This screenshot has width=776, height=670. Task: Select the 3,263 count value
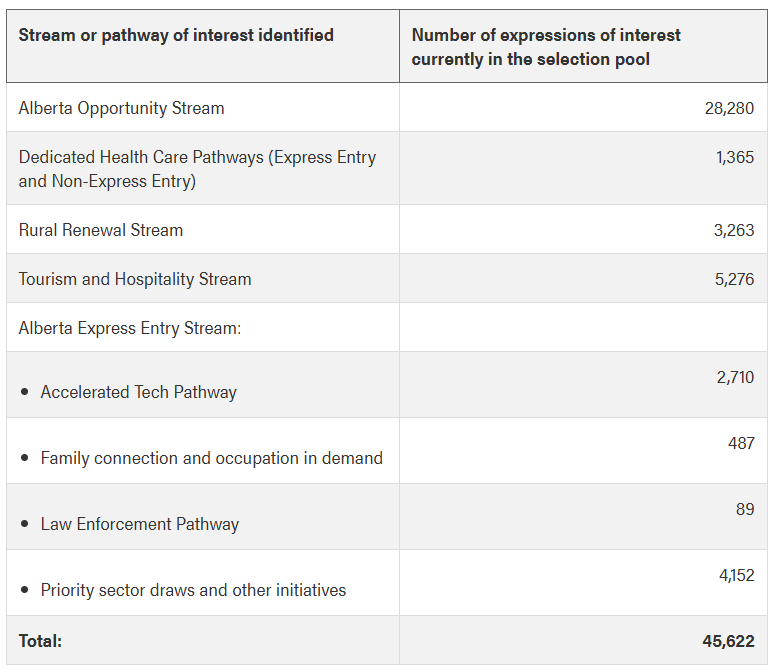734,230
